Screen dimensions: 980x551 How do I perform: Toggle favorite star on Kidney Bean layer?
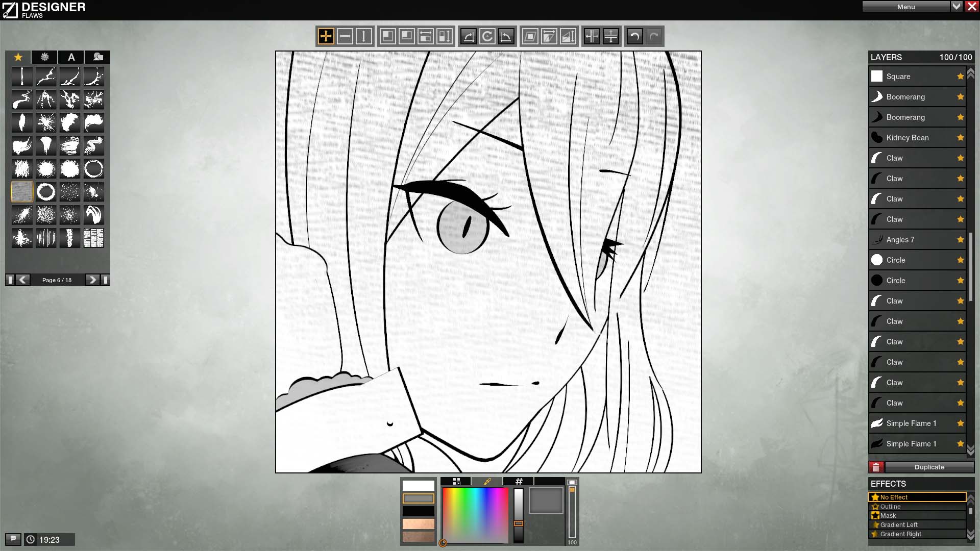pos(960,137)
